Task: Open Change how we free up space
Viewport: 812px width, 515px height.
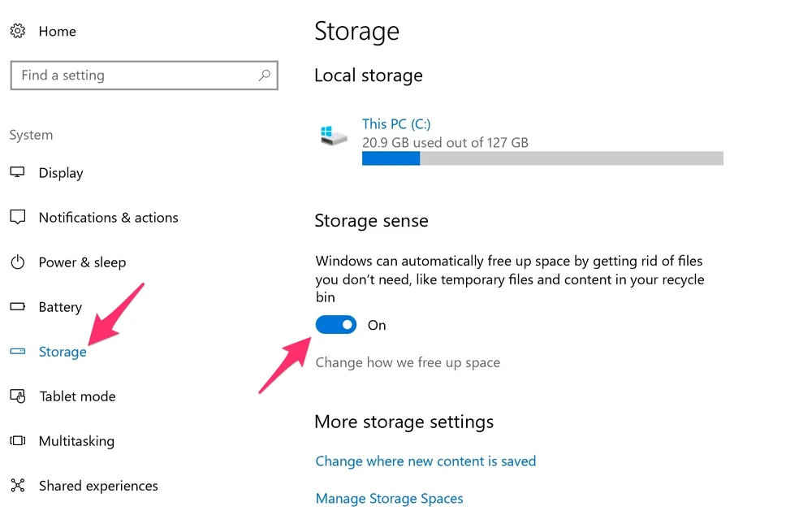Action: [408, 362]
